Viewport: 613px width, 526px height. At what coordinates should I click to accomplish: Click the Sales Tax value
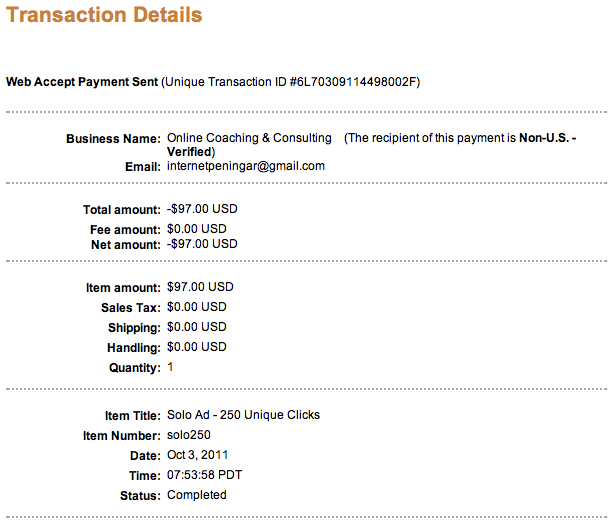point(197,307)
